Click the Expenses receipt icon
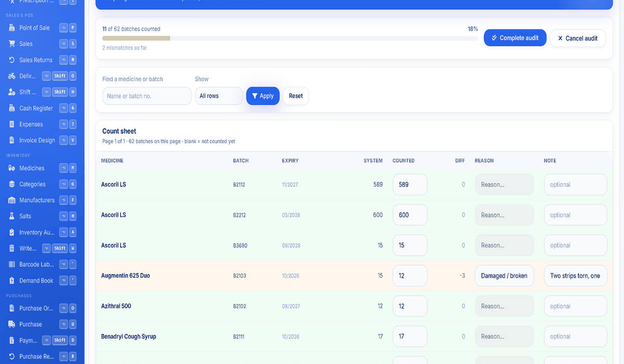This screenshot has width=624, height=364. pyautogui.click(x=12, y=124)
